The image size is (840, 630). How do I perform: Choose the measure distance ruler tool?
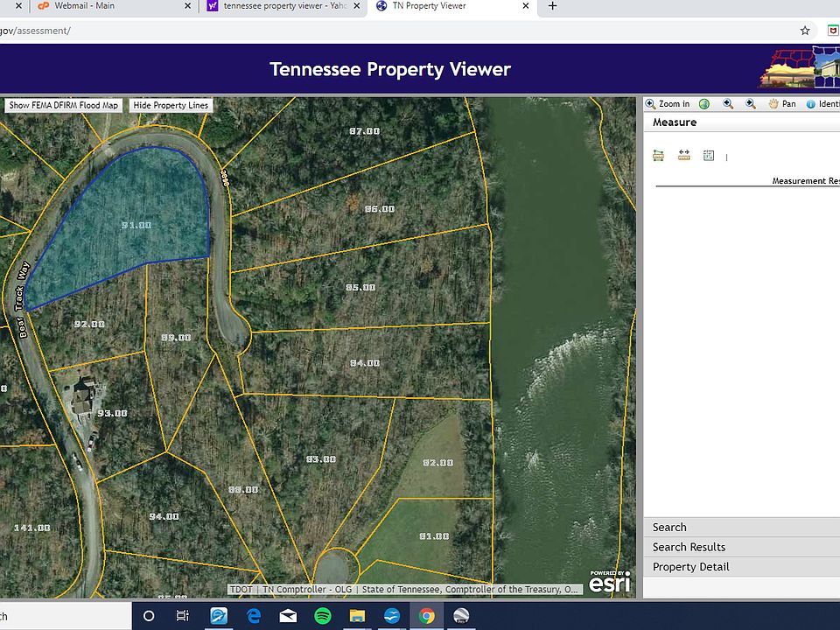[683, 156]
